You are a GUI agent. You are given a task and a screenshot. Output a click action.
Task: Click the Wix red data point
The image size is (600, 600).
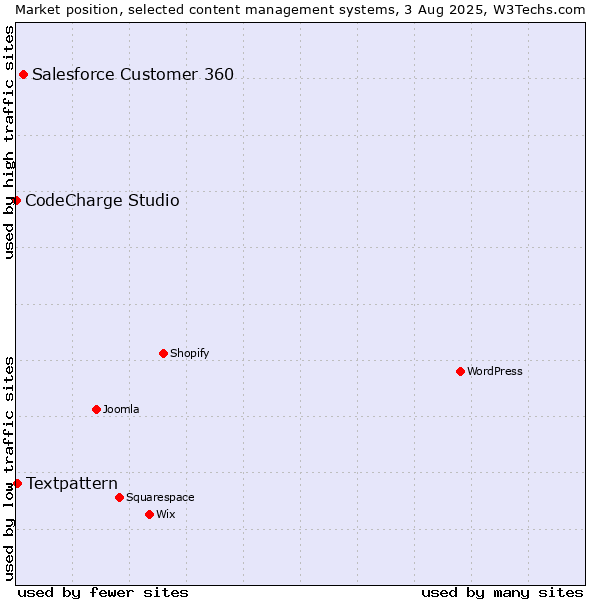click(150, 515)
